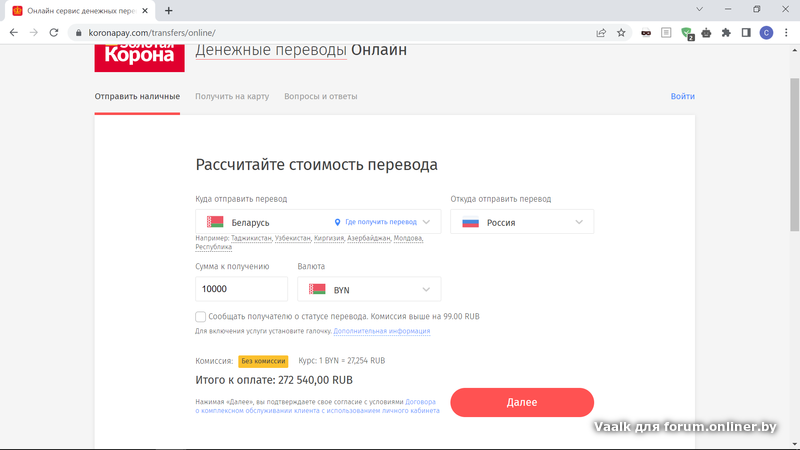Choose Узбекистан example country
800x450 pixels.
click(292, 238)
